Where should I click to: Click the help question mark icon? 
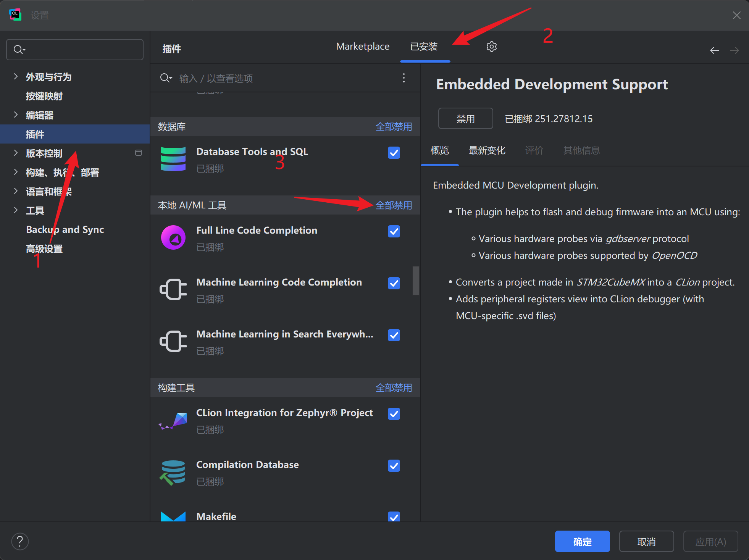pyautogui.click(x=20, y=541)
